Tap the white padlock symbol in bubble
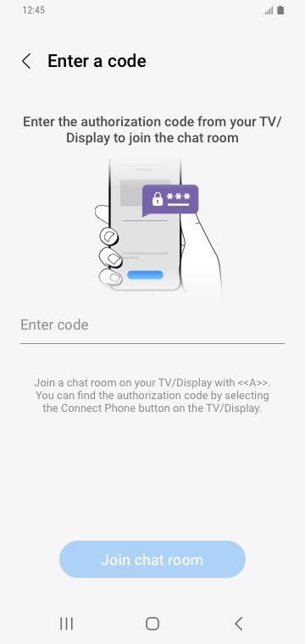 click(x=158, y=199)
